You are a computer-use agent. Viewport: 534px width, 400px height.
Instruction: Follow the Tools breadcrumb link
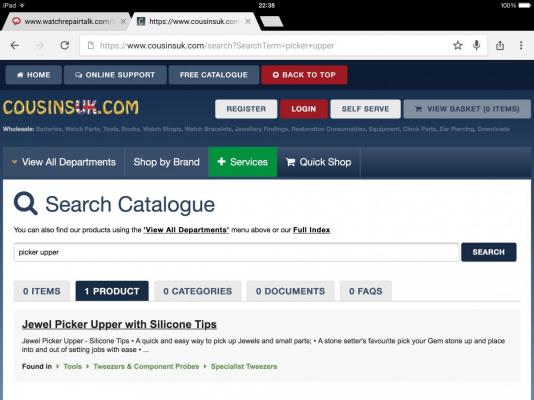[x=73, y=367]
